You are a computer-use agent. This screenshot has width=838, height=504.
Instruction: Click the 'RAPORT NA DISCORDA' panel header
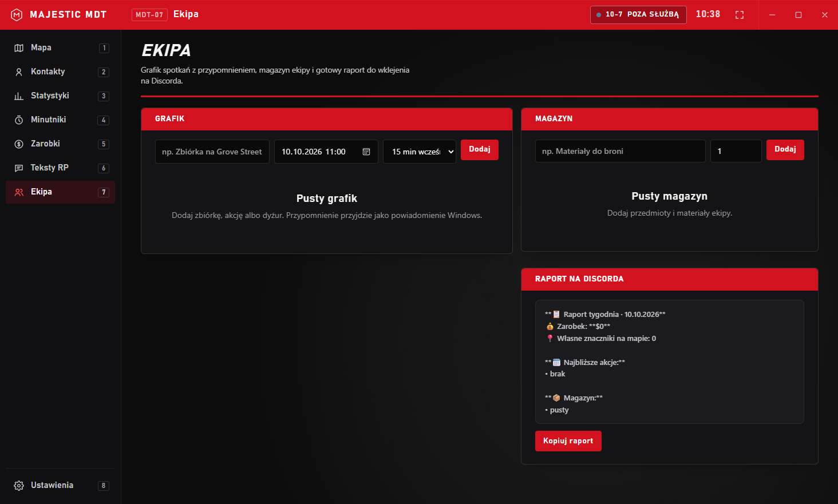pos(670,279)
